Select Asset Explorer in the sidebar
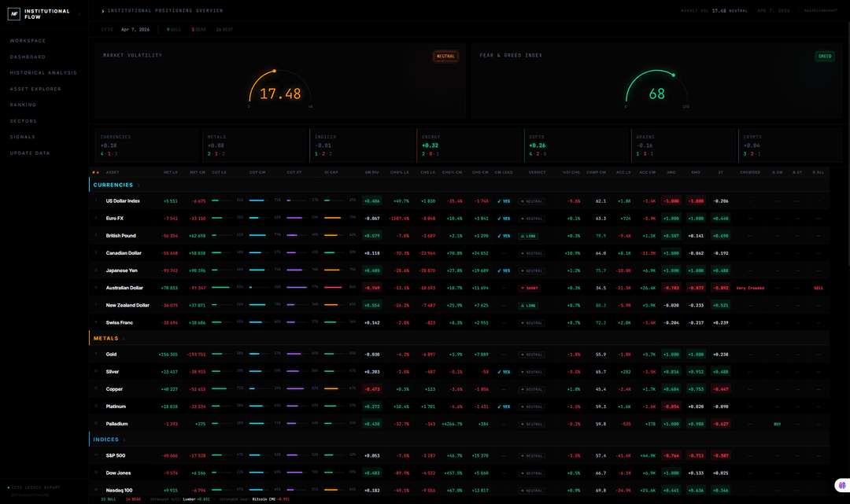The height and width of the screenshot is (504, 850). pyautogui.click(x=35, y=89)
